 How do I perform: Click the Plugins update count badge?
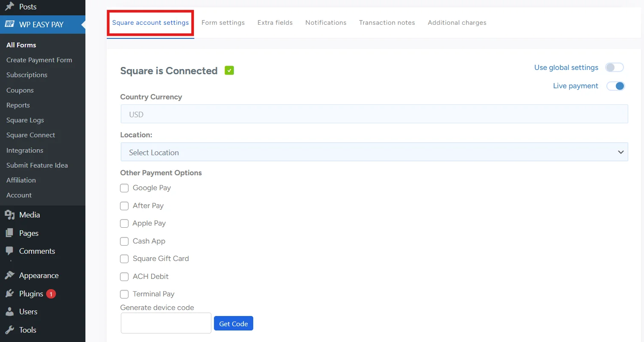[x=51, y=294]
